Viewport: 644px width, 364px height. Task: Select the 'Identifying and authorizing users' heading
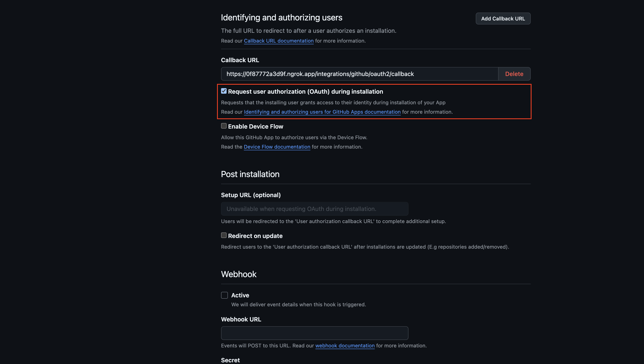(282, 17)
